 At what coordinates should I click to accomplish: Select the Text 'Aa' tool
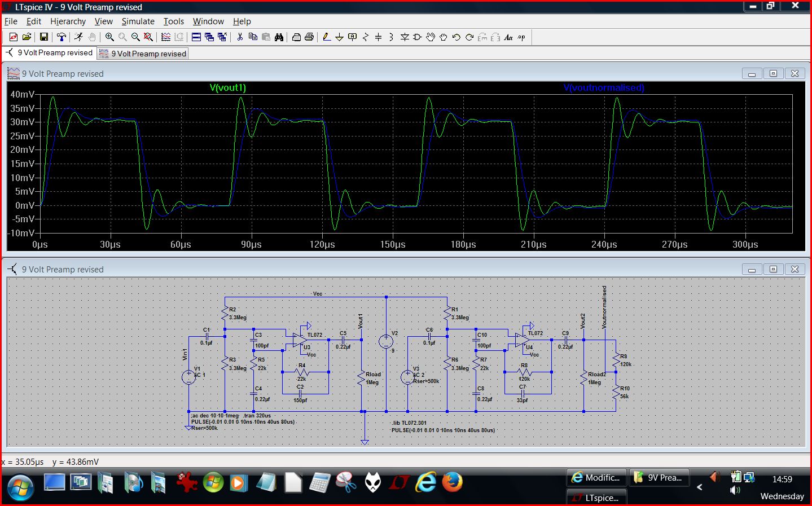pyautogui.click(x=508, y=37)
